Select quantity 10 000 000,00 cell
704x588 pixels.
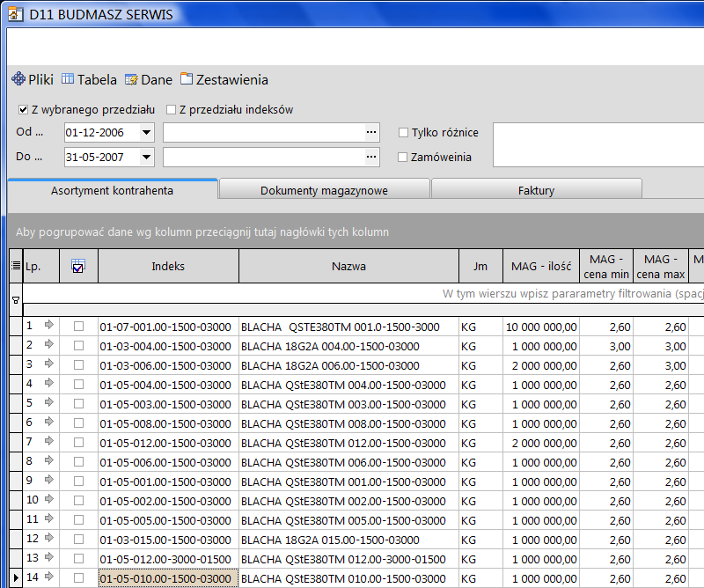tap(541, 327)
